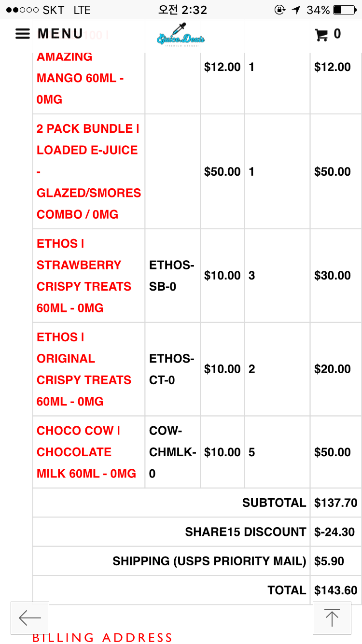Open the shopping cart icon
This screenshot has height=644, width=362.
pyautogui.click(x=321, y=34)
